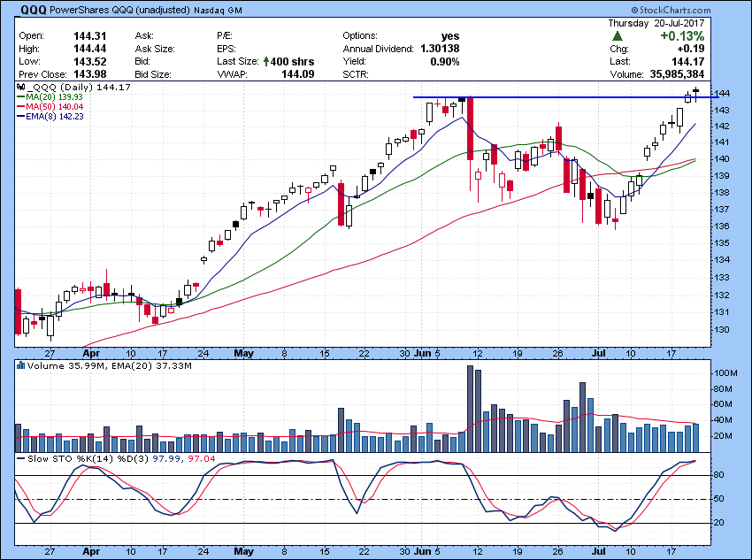Click the Yield value 0.90%
Viewport: 752px width, 560px height.
click(445, 62)
